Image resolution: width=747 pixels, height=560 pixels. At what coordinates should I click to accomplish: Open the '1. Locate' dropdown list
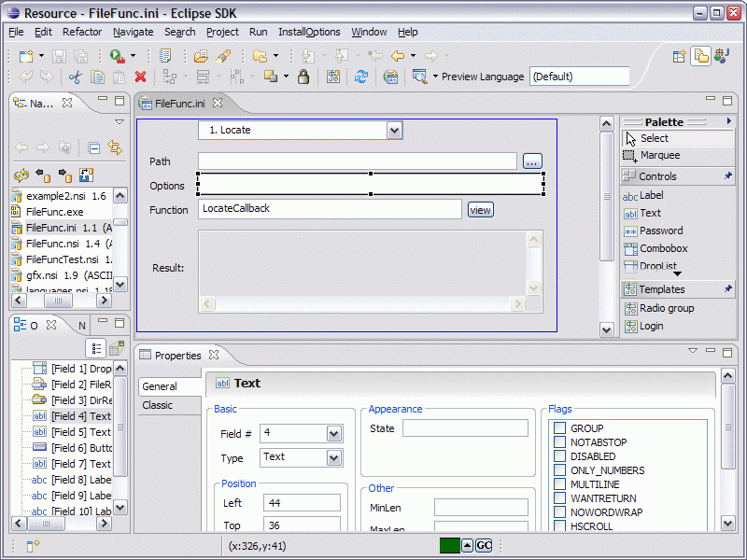pyautogui.click(x=394, y=130)
